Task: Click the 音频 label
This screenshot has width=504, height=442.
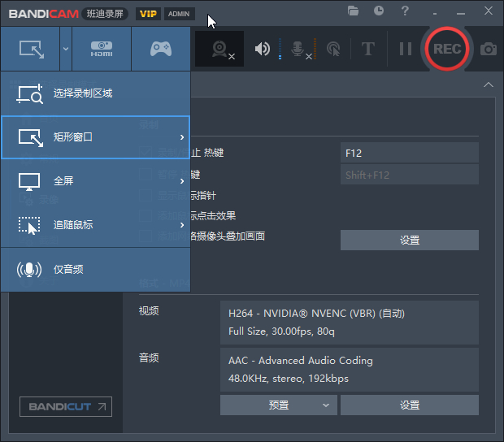Action: 149,357
